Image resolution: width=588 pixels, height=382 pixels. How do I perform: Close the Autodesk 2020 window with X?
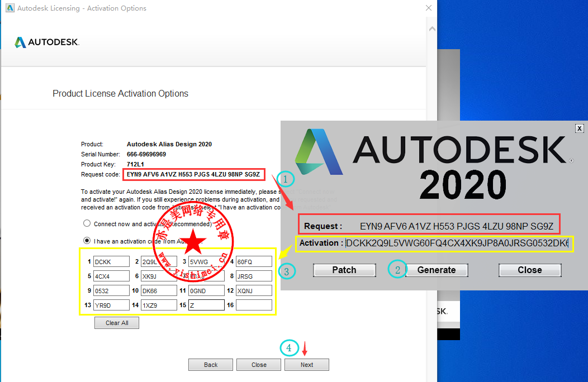pos(580,128)
